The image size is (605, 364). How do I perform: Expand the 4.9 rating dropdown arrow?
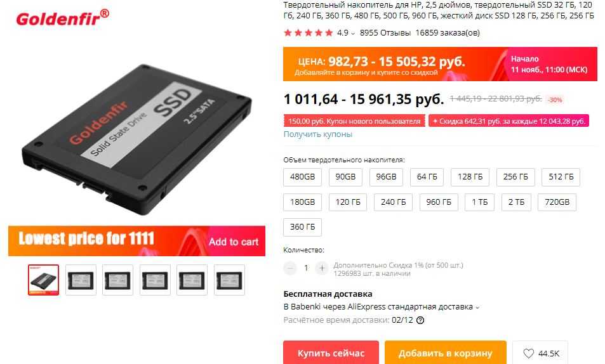[353, 34]
